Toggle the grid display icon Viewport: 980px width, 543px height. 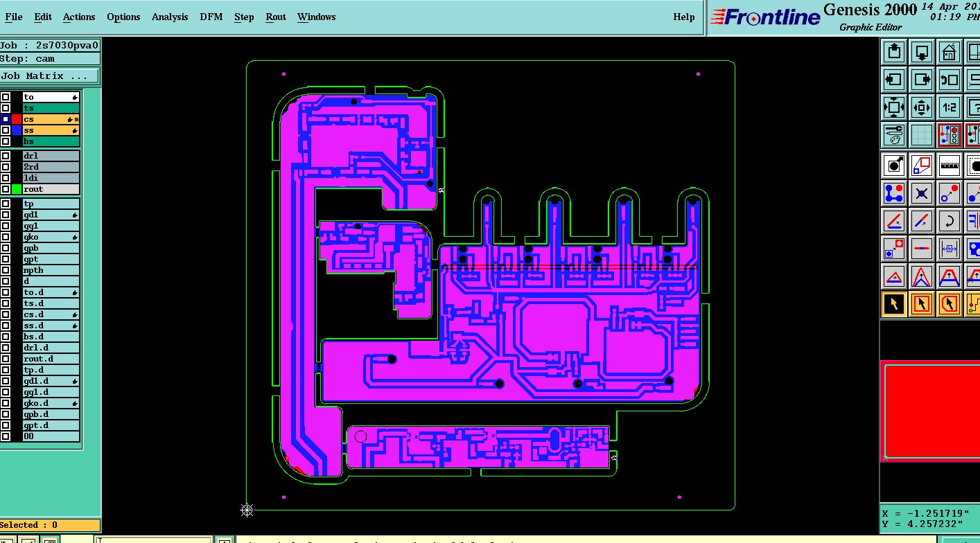pos(922,135)
